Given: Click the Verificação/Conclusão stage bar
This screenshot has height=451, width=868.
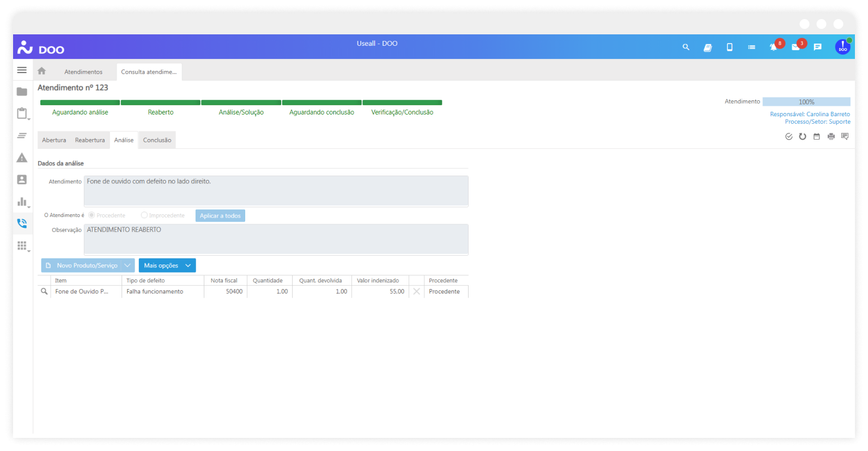Looking at the screenshot, I should (402, 103).
